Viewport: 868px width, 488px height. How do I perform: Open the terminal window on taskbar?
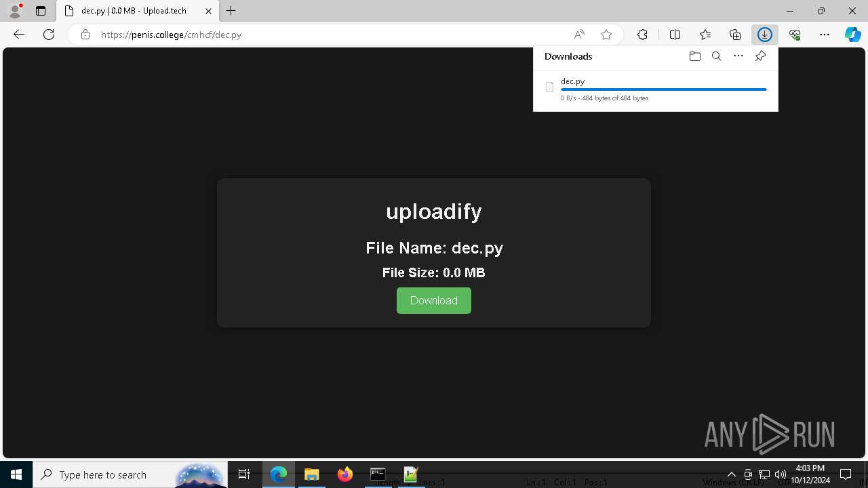click(x=378, y=474)
